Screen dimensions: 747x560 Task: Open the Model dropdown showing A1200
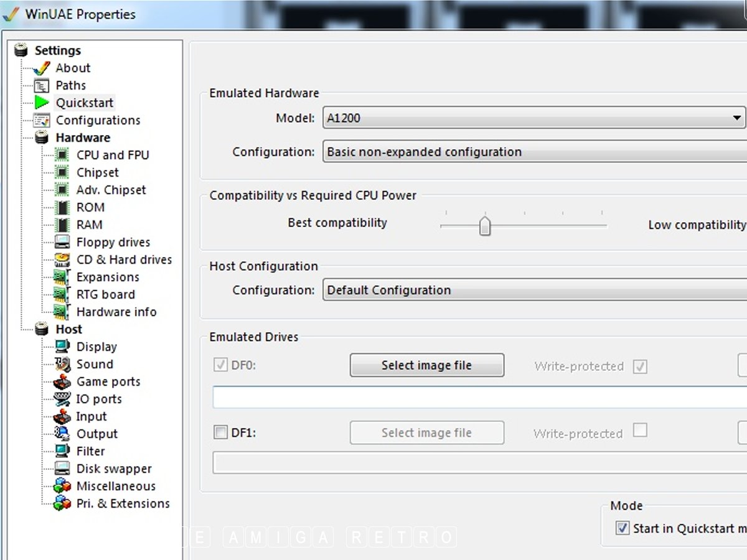pyautogui.click(x=533, y=118)
